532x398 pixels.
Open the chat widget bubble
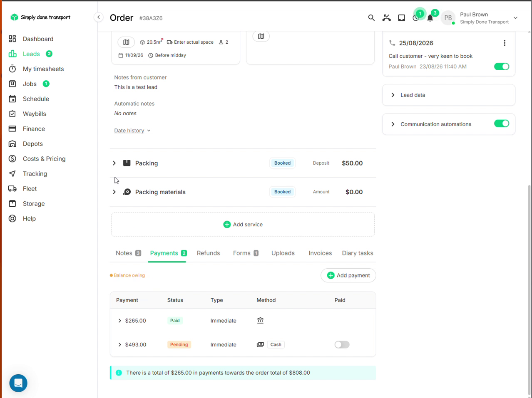(18, 383)
